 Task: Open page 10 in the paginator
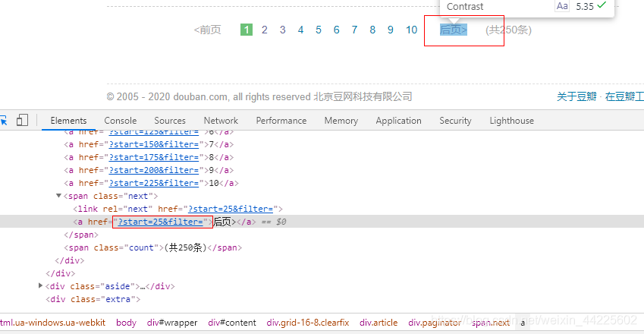[412, 30]
